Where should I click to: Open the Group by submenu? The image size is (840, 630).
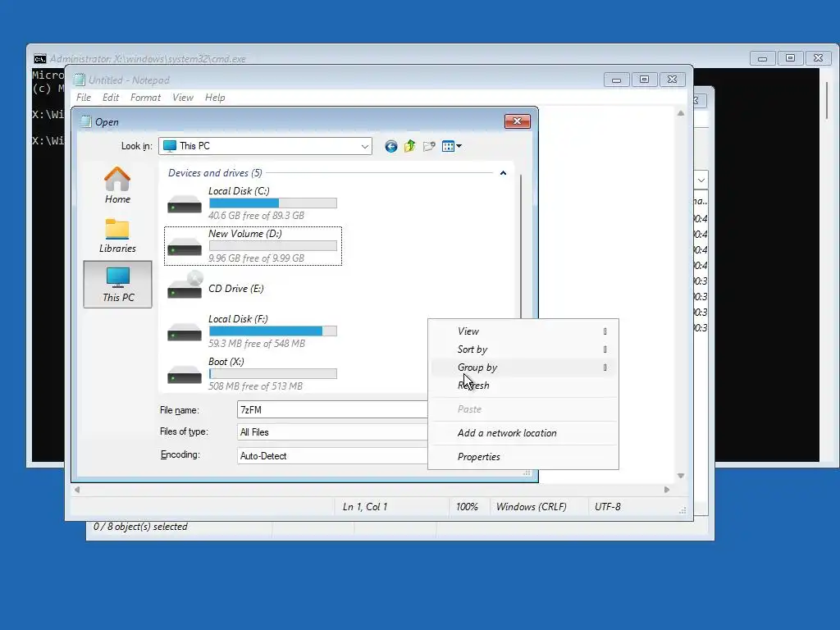tap(524, 367)
